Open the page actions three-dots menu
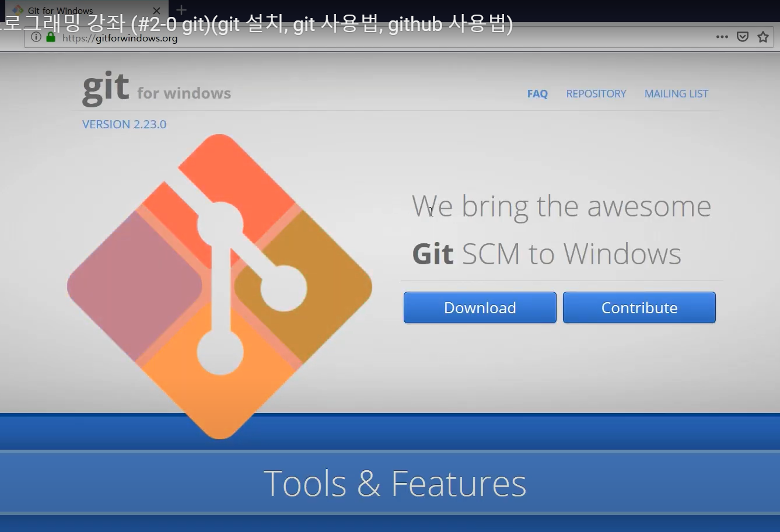 pyautogui.click(x=722, y=37)
